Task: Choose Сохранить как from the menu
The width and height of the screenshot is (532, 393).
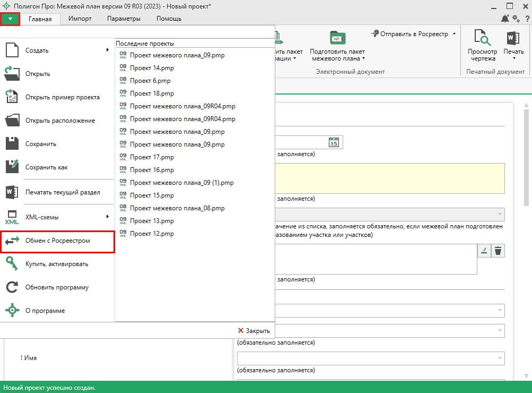Action: [47, 167]
